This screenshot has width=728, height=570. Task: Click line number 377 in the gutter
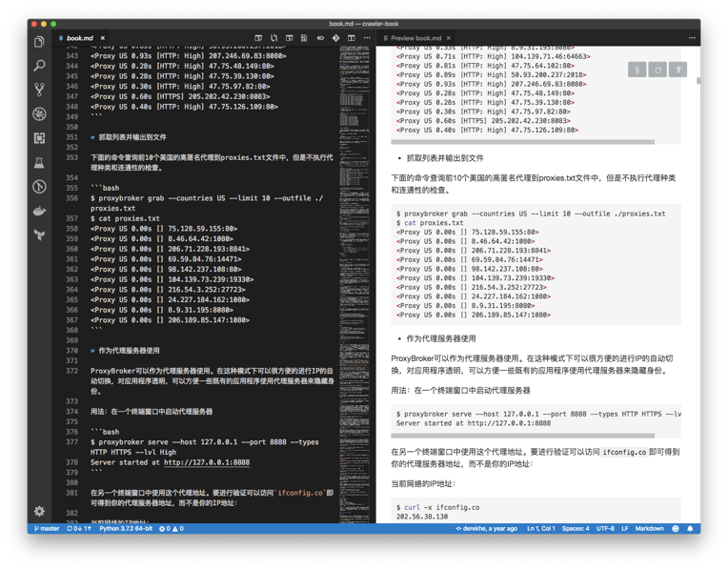[72, 442]
